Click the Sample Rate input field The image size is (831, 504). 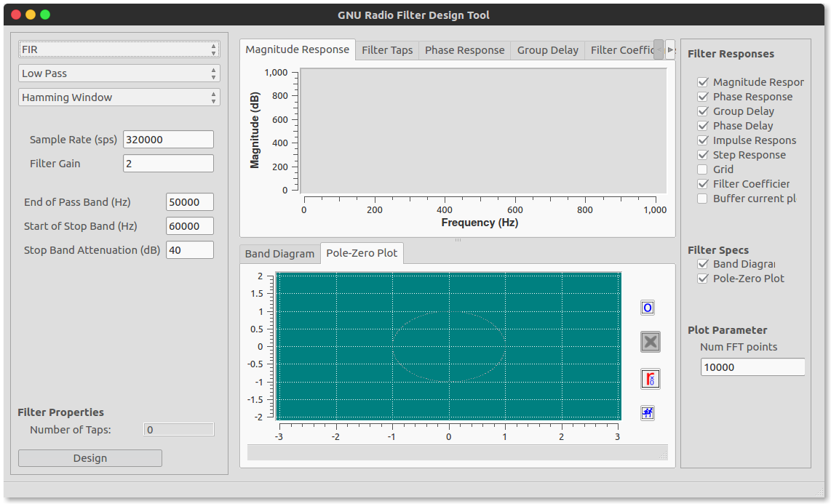click(169, 139)
